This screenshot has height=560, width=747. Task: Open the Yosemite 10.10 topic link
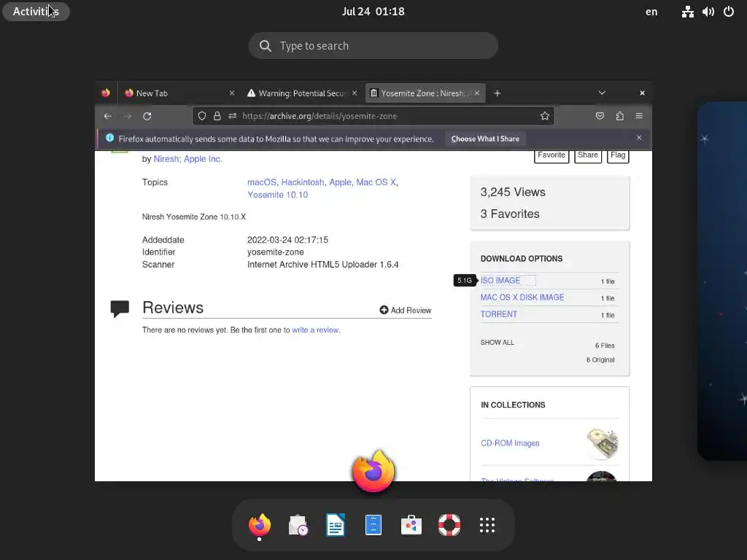(277, 195)
